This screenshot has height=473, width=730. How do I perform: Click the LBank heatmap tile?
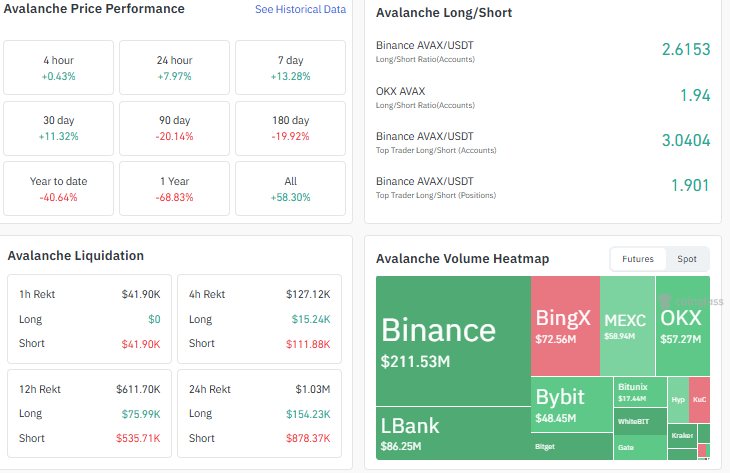453,433
